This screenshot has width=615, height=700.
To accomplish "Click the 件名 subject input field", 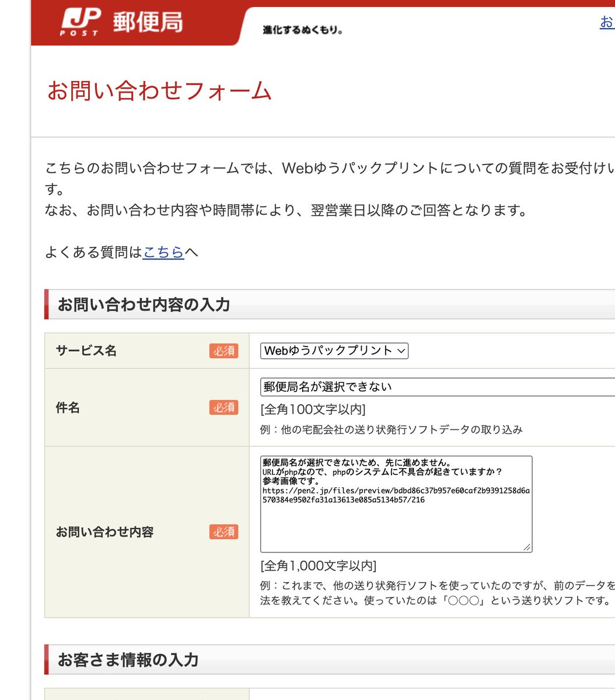I will [438, 387].
